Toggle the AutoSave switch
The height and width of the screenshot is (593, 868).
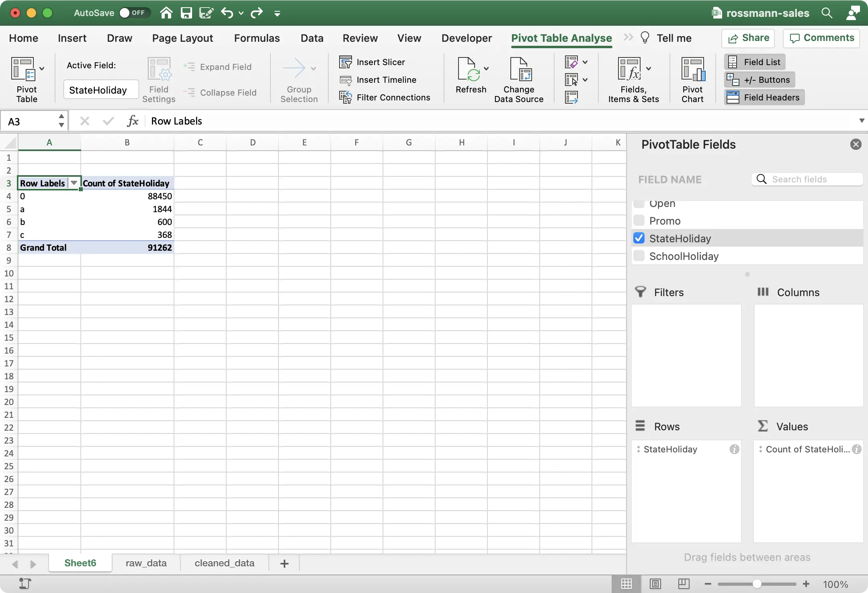[x=134, y=13]
